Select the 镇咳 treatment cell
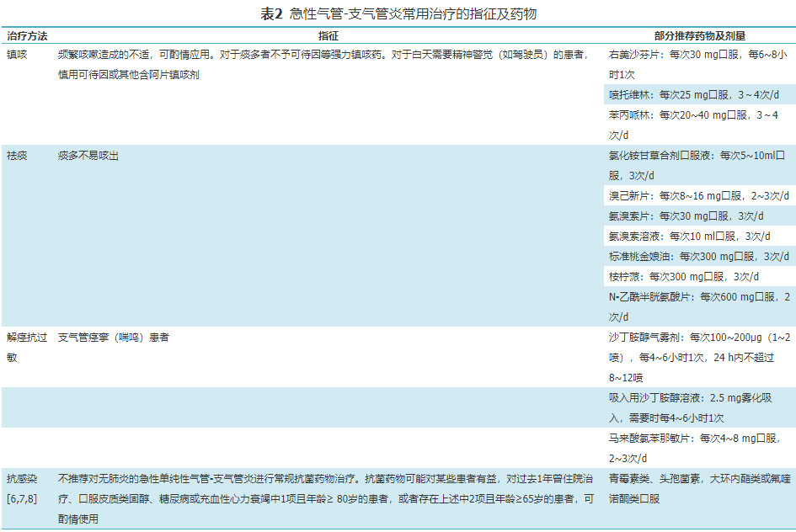 17,54
